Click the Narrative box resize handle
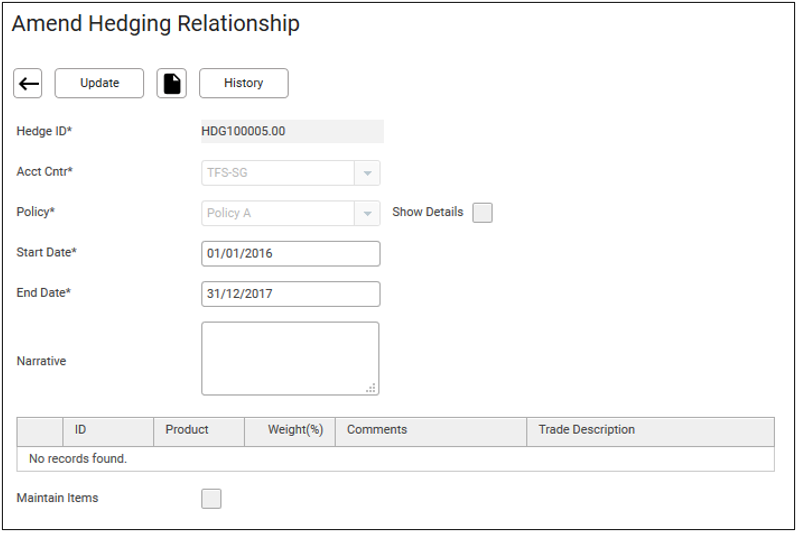 tap(371, 388)
